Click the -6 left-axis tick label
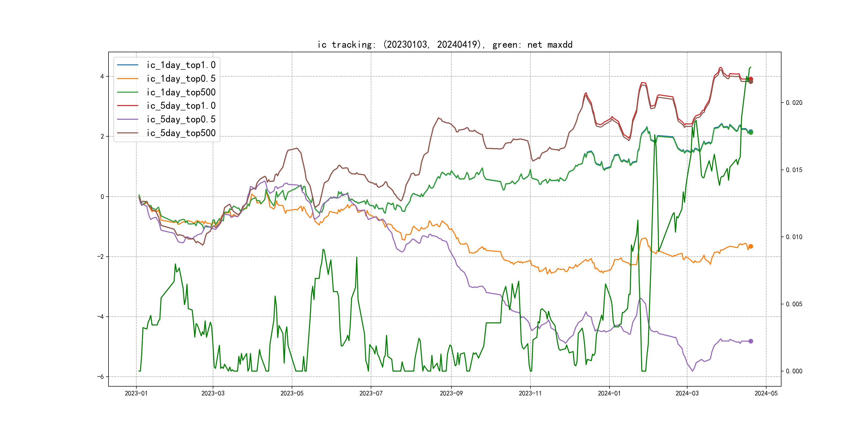This screenshot has width=868, height=434. pos(100,377)
